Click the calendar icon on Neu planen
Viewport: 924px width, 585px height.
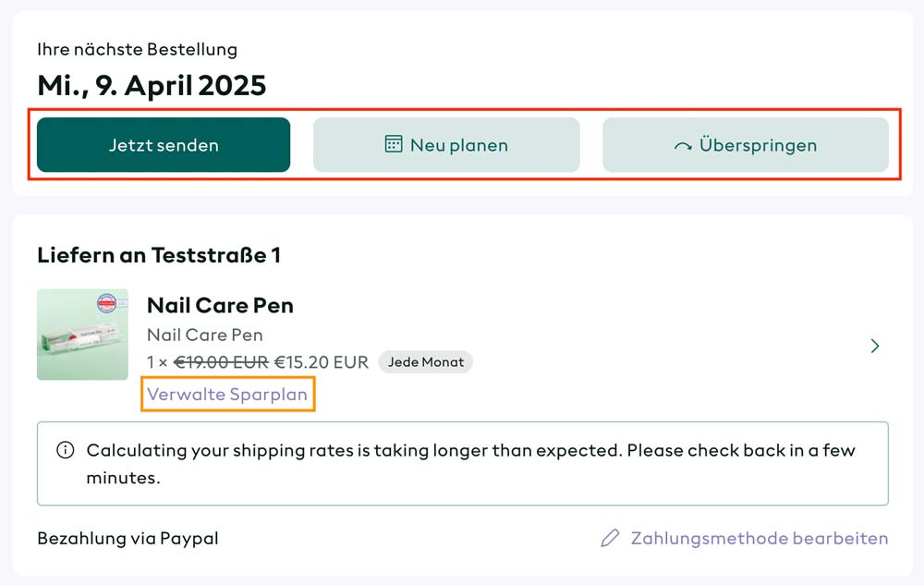393,144
